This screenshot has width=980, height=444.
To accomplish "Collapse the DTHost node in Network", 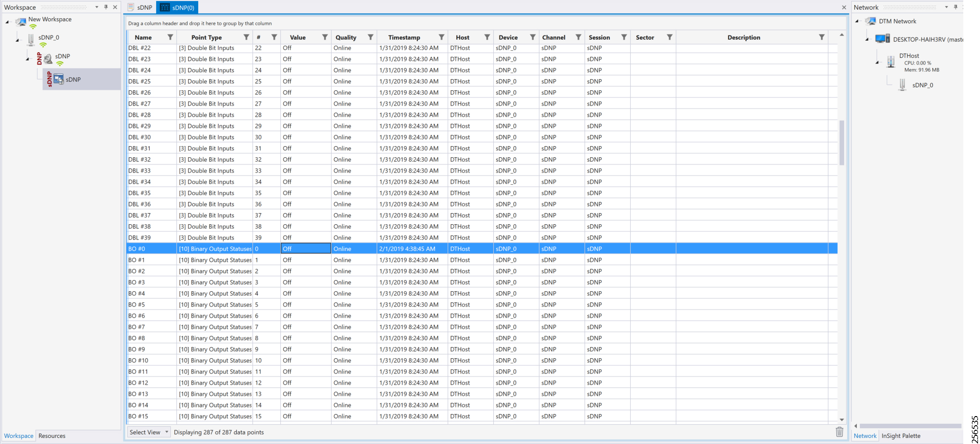I will (878, 62).
